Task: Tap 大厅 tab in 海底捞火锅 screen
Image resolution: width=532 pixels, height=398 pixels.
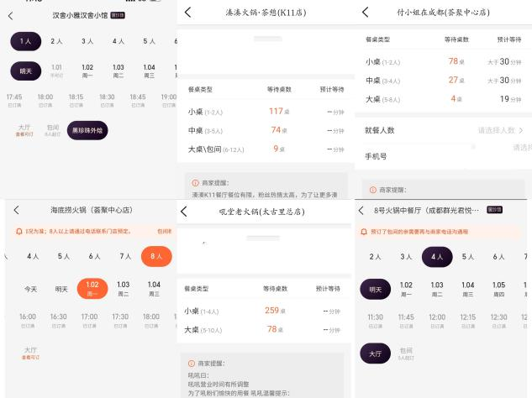Action: point(30,353)
